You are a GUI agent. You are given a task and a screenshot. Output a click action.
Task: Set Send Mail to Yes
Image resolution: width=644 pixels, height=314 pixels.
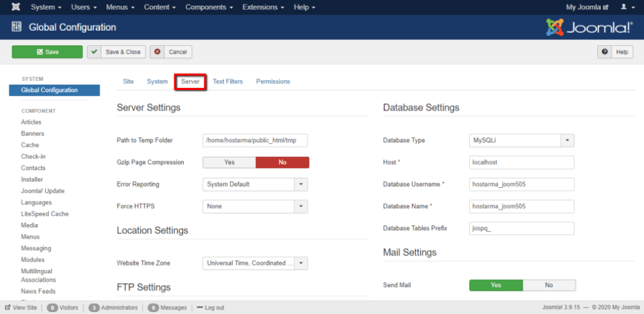point(496,285)
